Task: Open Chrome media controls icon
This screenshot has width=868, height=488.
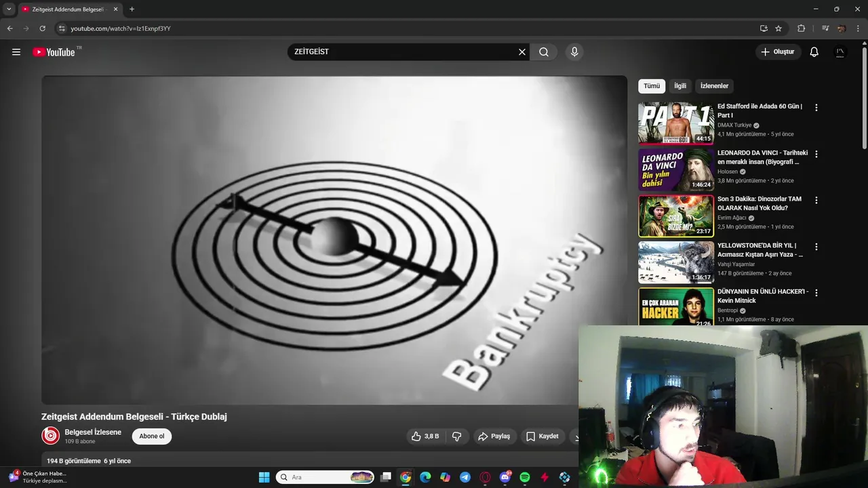Action: tap(825, 28)
